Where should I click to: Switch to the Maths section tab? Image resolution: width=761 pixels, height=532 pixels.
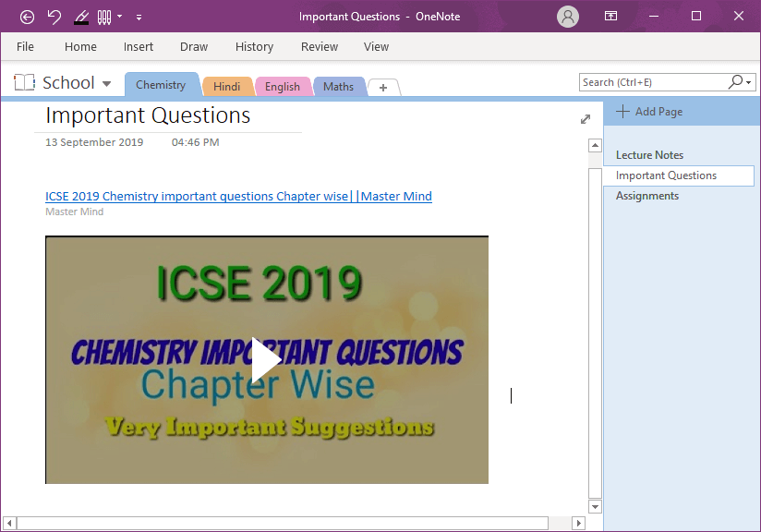click(x=338, y=87)
